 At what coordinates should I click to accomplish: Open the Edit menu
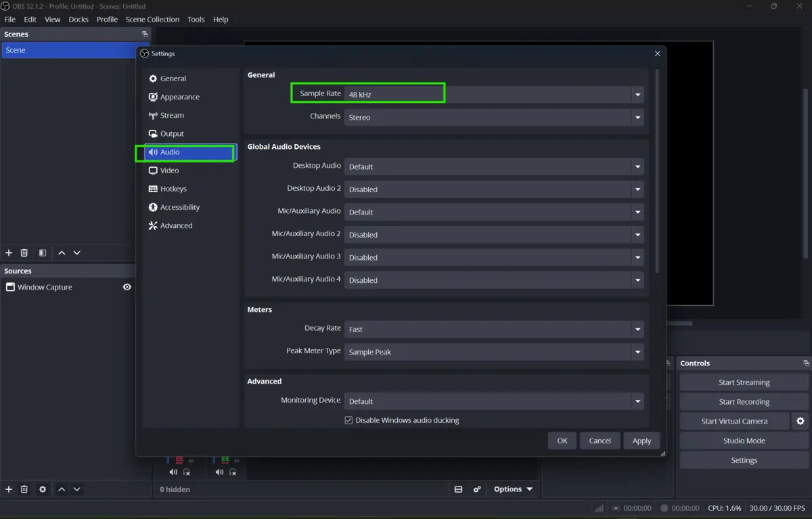tap(30, 20)
